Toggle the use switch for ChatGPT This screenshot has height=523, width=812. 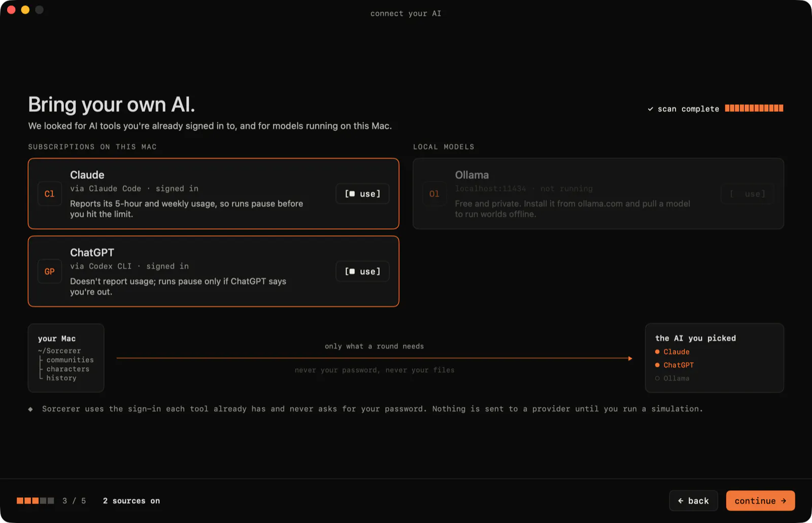coord(362,271)
